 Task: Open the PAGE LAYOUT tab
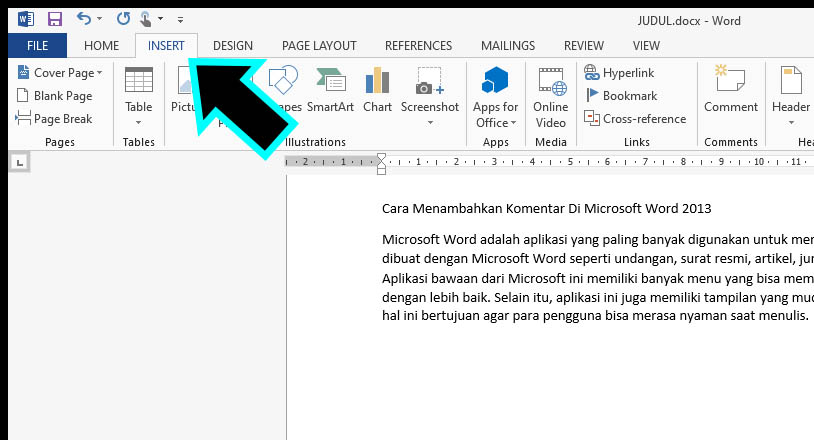(319, 46)
